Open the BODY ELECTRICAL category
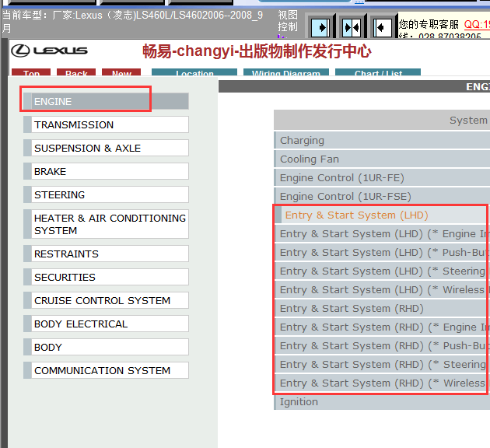The image size is (490, 448). (106, 324)
